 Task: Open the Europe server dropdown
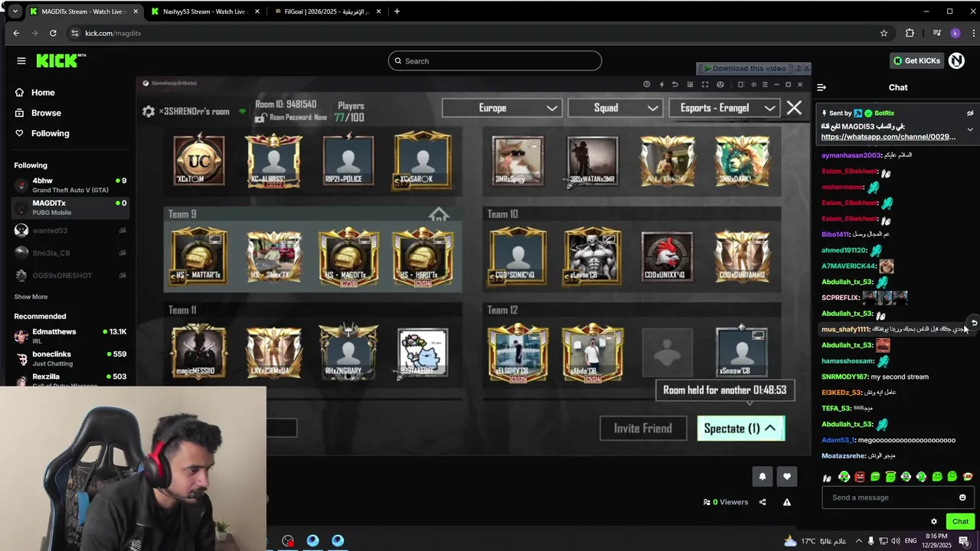tap(502, 108)
